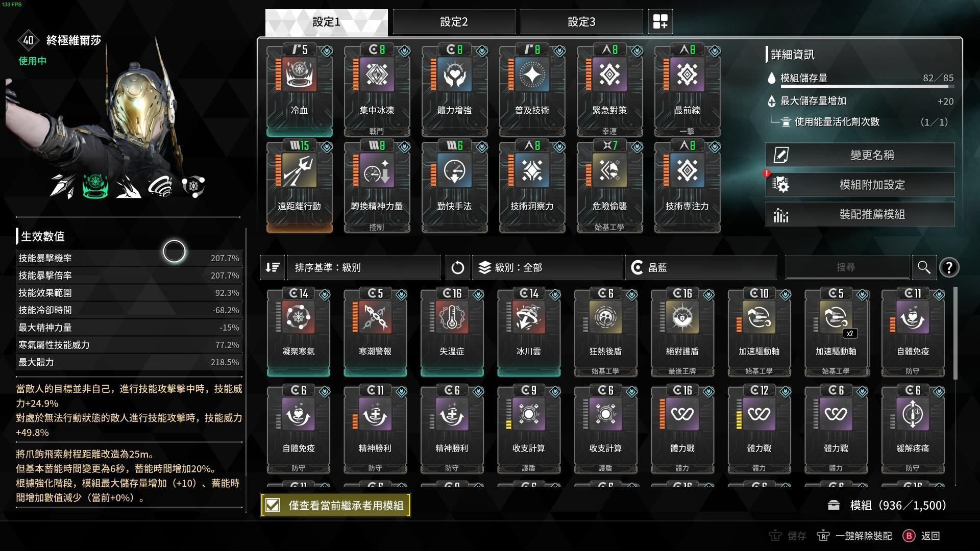This screenshot has width=980, height=551.
Task: Click the reset filter refresh icon
Action: 457,267
